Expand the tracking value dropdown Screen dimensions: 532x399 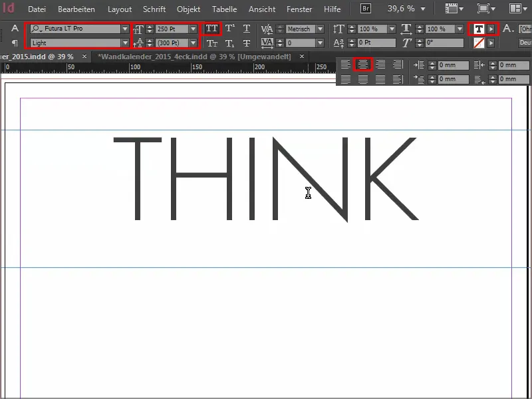(x=320, y=43)
